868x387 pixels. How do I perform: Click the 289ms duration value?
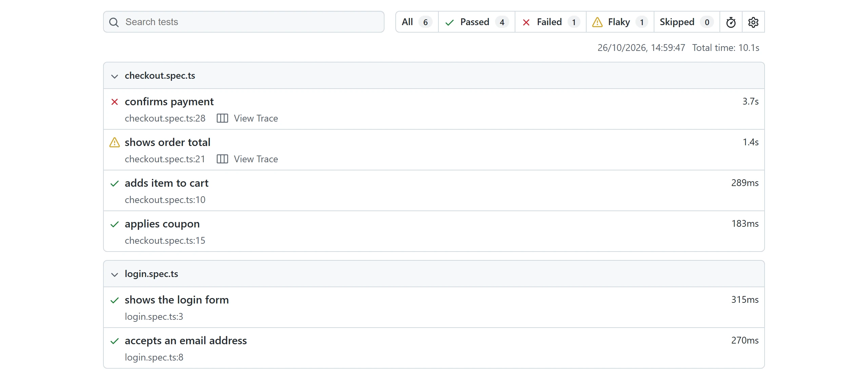745,183
